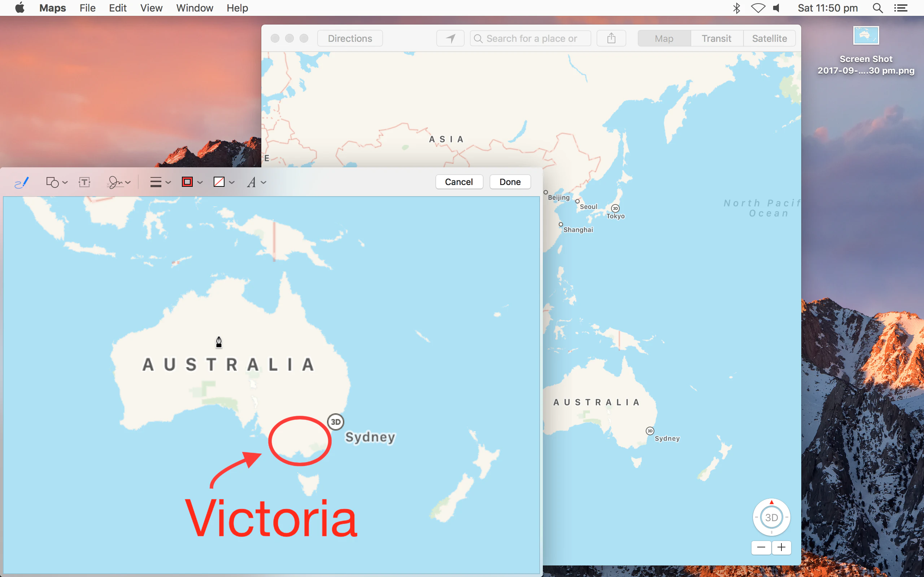924x577 pixels.
Task: Click the current location arrow icon
Action: coord(450,39)
